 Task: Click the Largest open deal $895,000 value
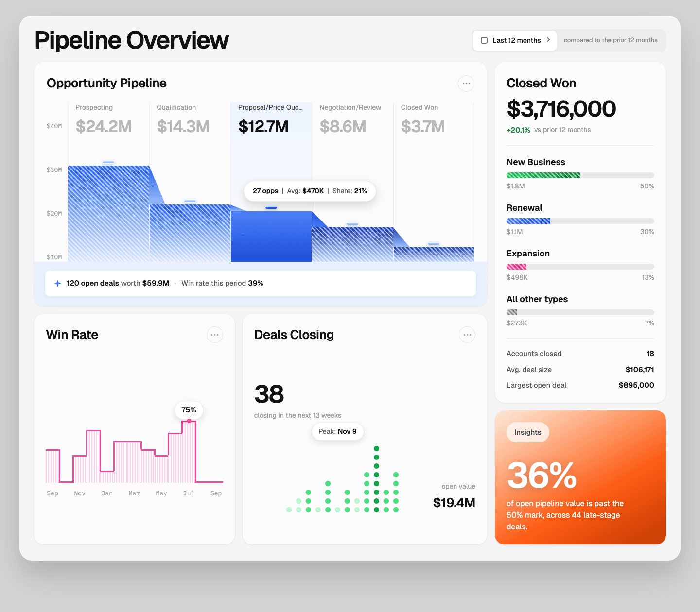636,385
